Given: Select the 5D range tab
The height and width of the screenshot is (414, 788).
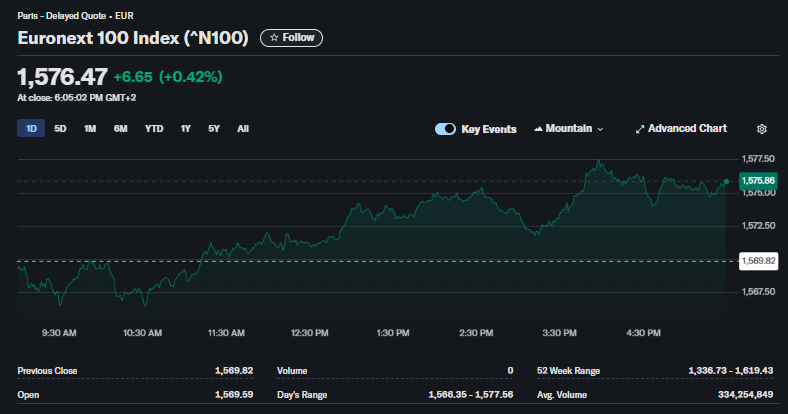Looking at the screenshot, I should 60,129.
